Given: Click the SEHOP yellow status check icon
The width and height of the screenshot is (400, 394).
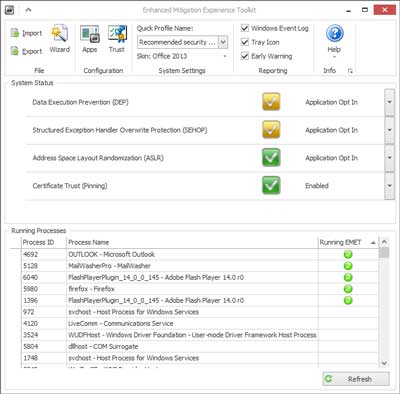Looking at the screenshot, I should [271, 129].
